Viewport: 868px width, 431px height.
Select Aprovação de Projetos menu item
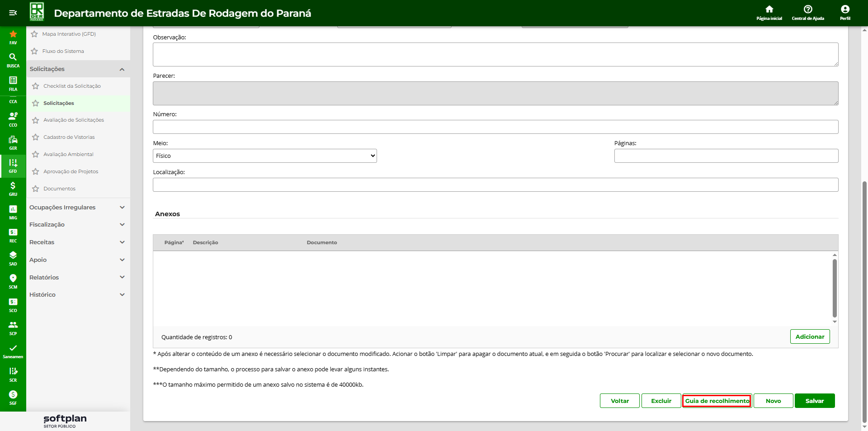[71, 171]
